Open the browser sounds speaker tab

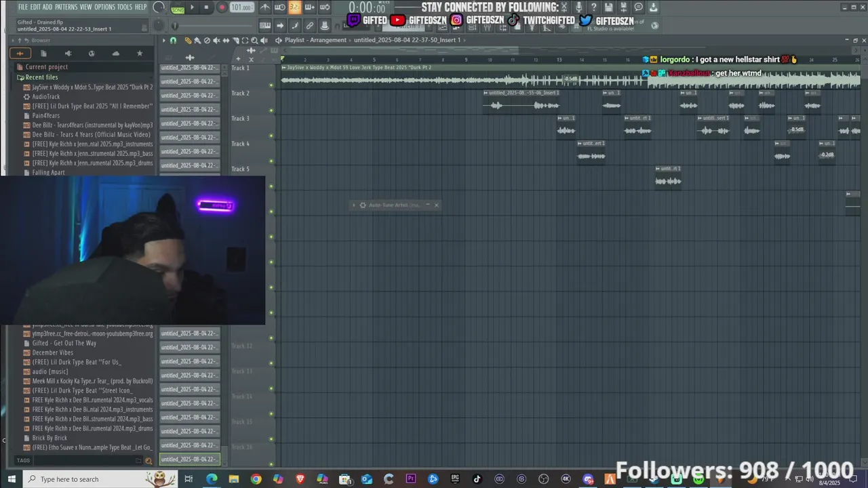[68, 53]
